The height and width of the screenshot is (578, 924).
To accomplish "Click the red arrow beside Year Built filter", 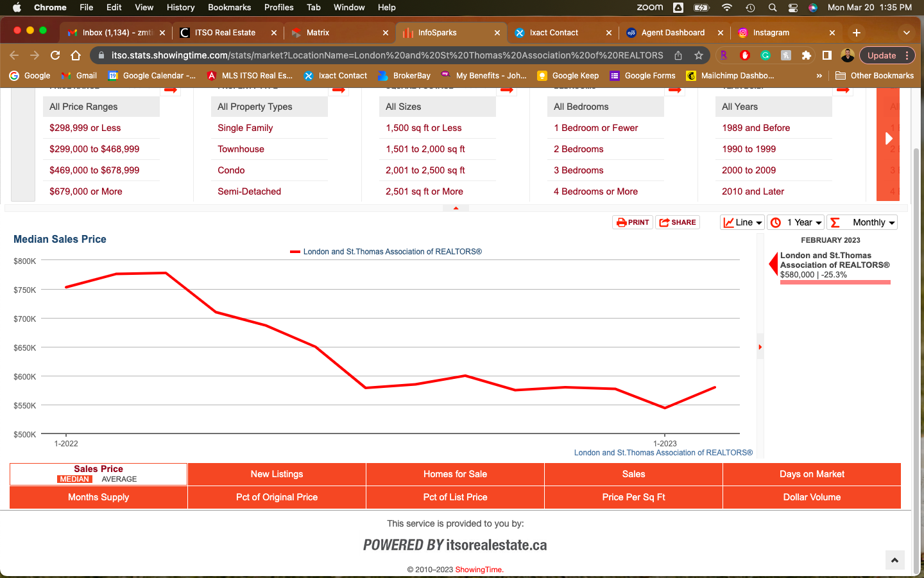I will pyautogui.click(x=843, y=90).
